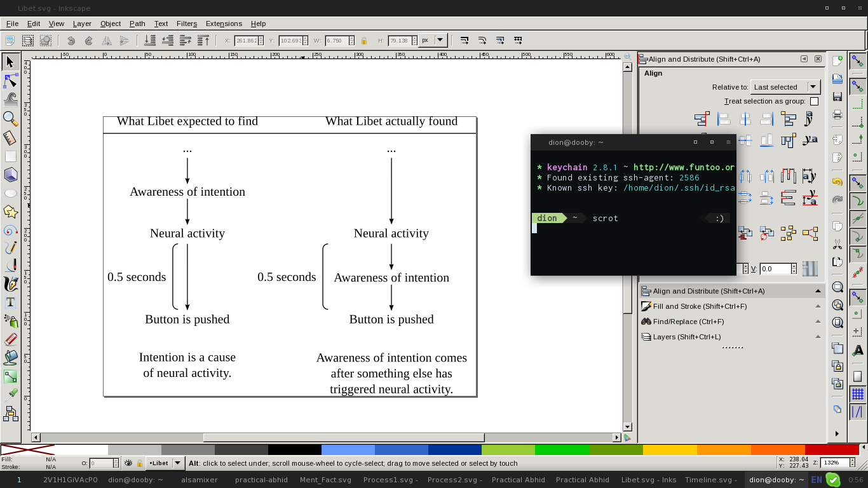Select the Node editing tool
Screen dimensions: 868x488
(x=10, y=81)
